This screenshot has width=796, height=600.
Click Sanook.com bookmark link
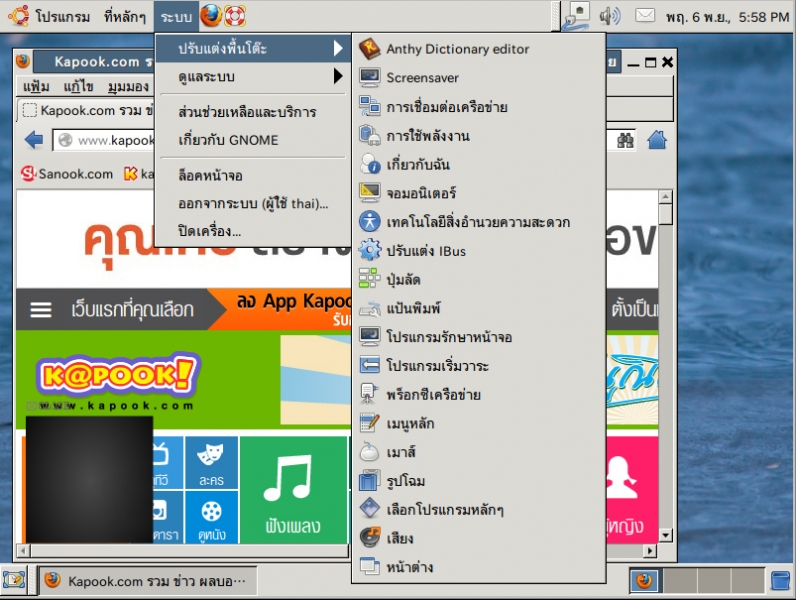click(x=67, y=174)
